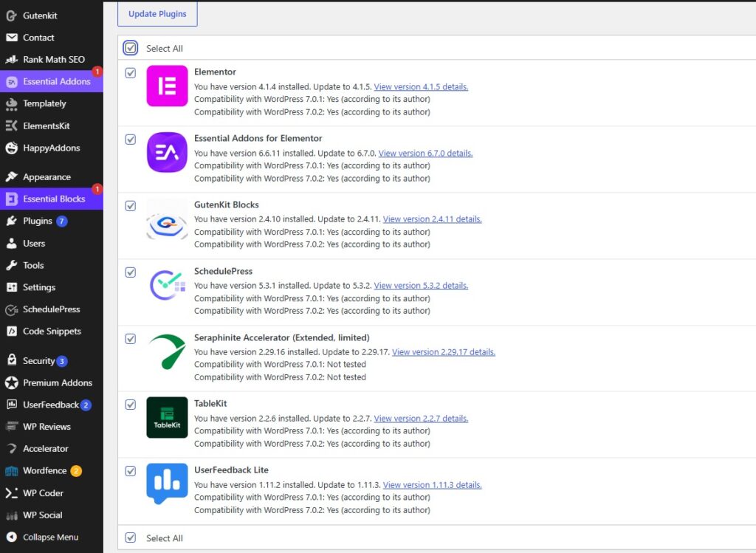Open the Code Snippets menu item
This screenshot has height=553, width=756.
tap(52, 332)
